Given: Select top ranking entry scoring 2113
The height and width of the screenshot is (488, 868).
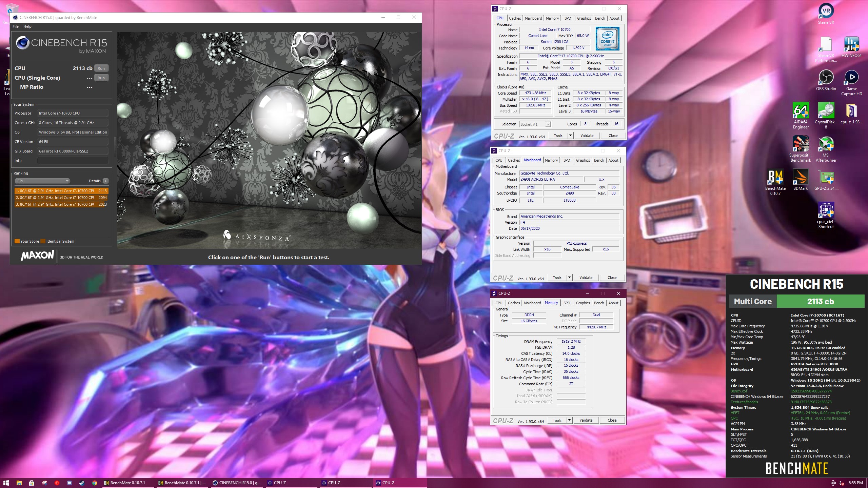Looking at the screenshot, I should (x=61, y=191).
